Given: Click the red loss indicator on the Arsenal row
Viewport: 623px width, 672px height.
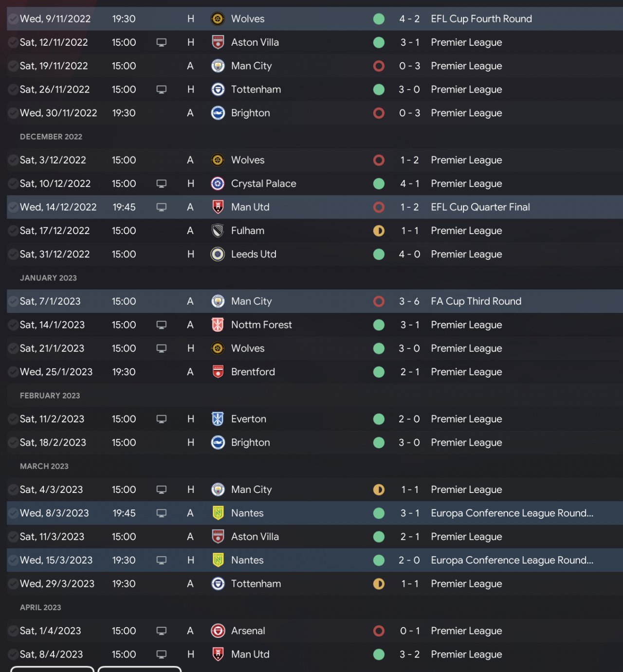Looking at the screenshot, I should [379, 631].
